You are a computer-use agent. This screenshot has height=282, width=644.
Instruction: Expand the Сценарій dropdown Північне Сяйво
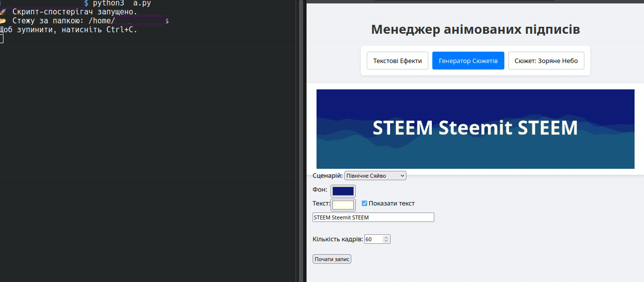375,176
